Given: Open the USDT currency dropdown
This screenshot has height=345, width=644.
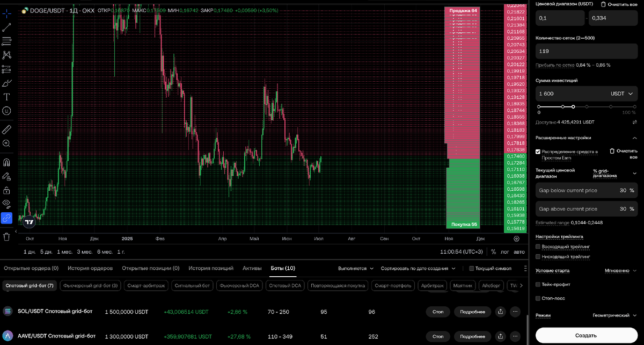Looking at the screenshot, I should click(621, 94).
